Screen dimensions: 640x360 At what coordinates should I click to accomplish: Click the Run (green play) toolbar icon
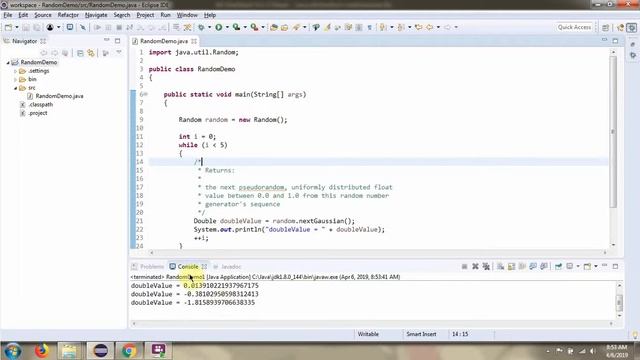click(x=219, y=27)
